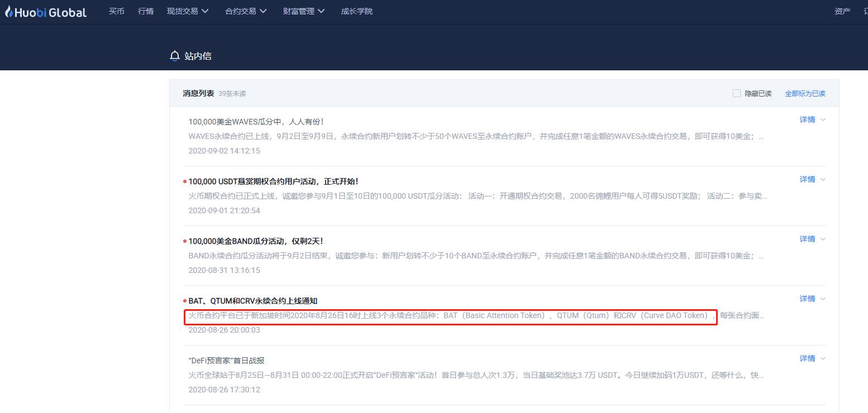Enable the 隐藏已读 checkbox
This screenshot has width=868, height=413.
736,93
